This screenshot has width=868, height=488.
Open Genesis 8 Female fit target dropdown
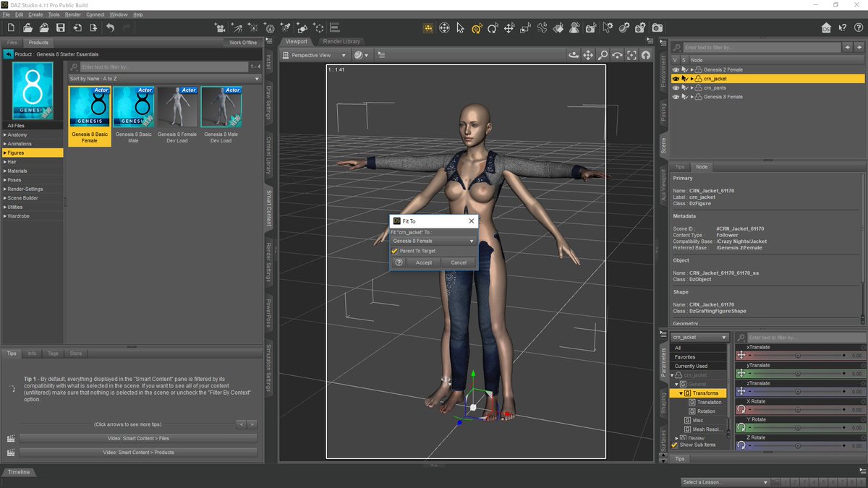[x=433, y=241]
